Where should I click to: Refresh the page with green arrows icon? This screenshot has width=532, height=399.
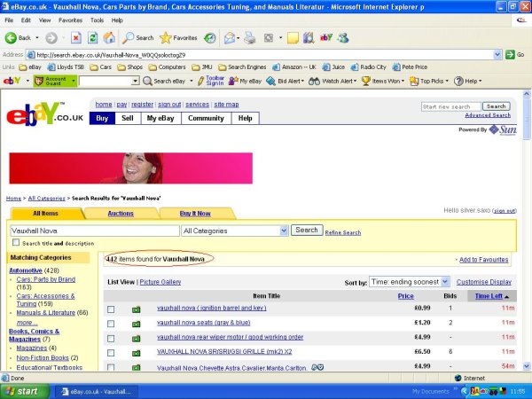point(92,38)
